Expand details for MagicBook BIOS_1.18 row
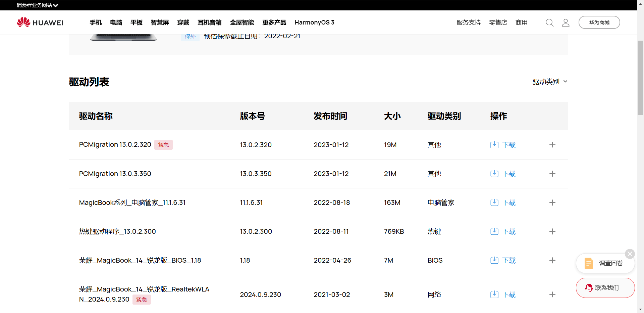The width and height of the screenshot is (644, 313). pyautogui.click(x=552, y=260)
